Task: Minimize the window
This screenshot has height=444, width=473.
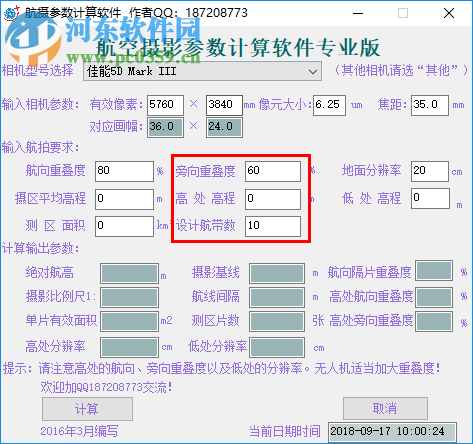Action: [358, 13]
